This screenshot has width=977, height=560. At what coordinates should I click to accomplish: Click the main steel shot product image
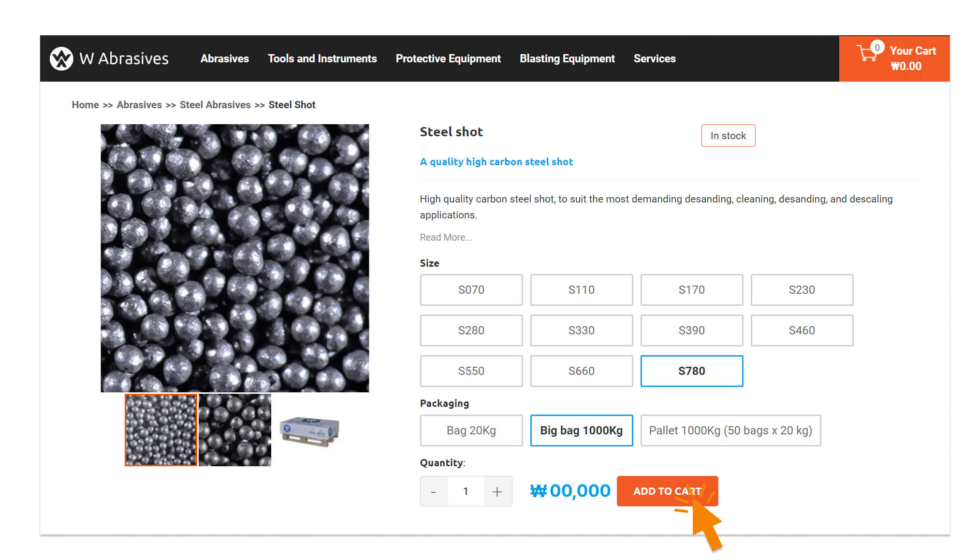click(x=234, y=258)
